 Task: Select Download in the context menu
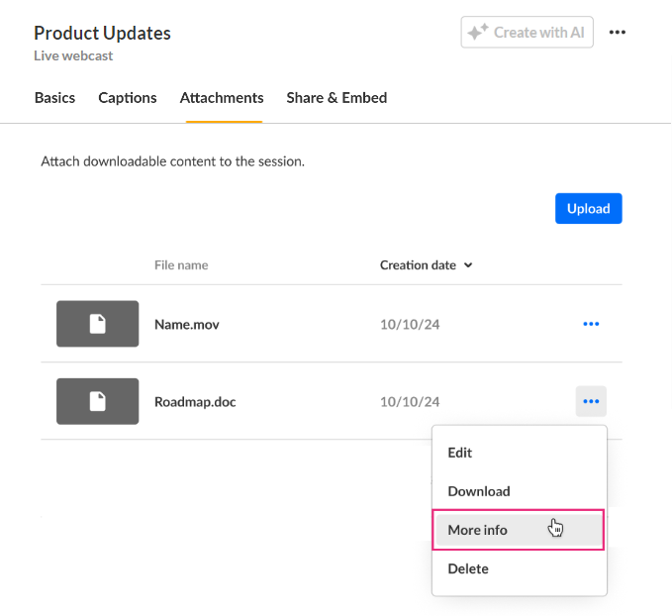[x=479, y=491]
